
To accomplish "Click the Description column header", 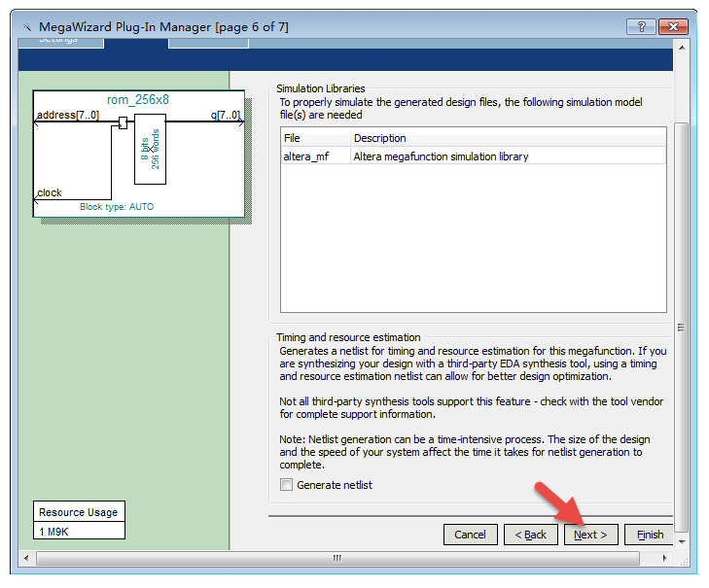I will (509, 138).
